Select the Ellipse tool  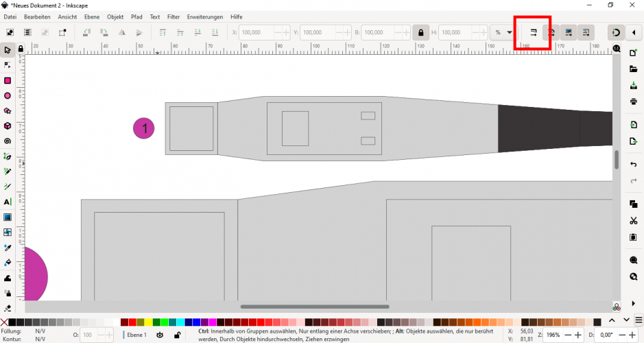8,96
